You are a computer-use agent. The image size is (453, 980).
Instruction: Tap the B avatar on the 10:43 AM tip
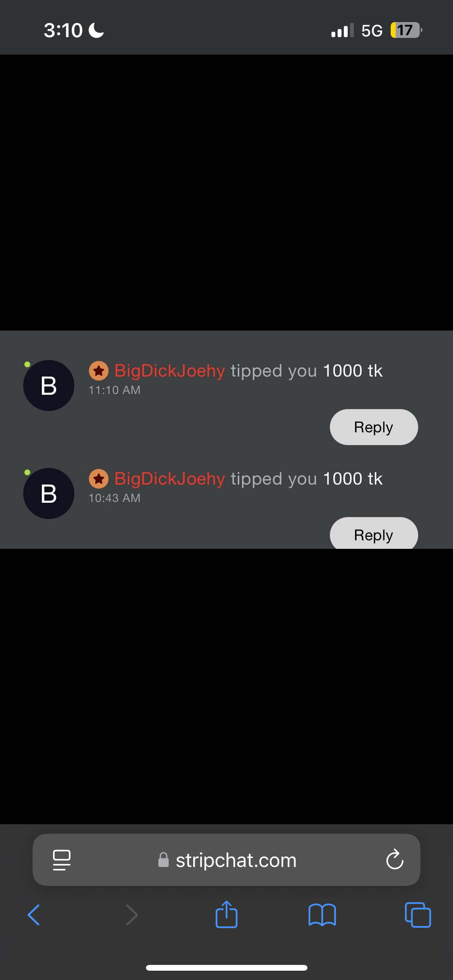click(49, 493)
